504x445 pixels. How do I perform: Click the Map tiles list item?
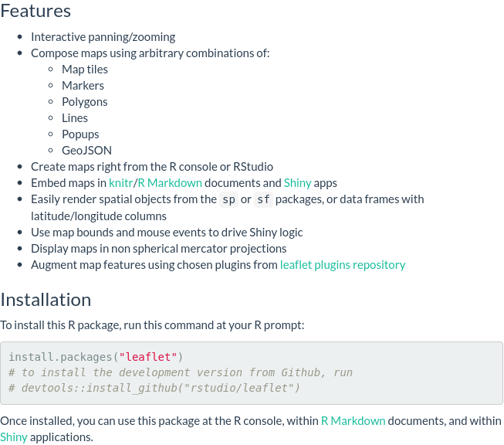click(85, 70)
